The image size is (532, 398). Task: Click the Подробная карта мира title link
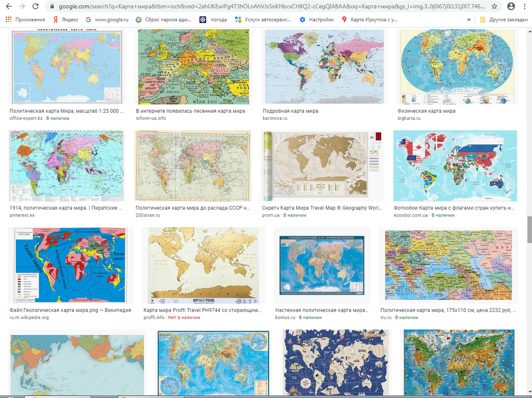(x=290, y=111)
